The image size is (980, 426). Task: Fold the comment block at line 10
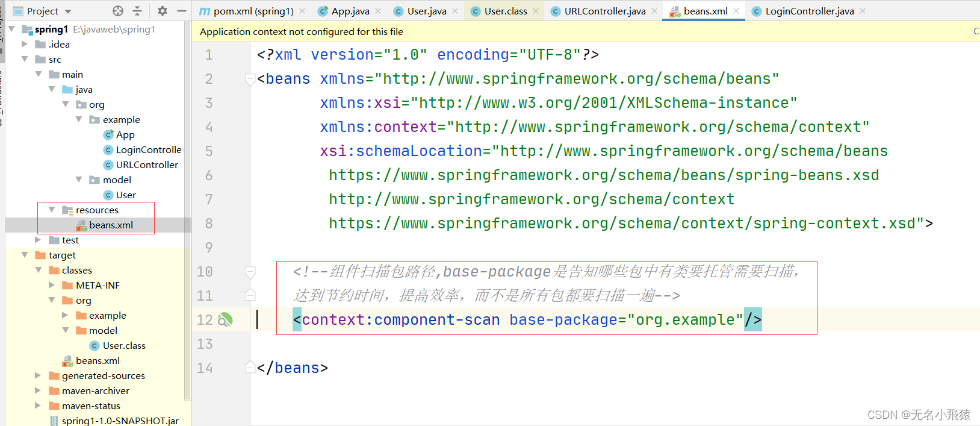(250, 272)
